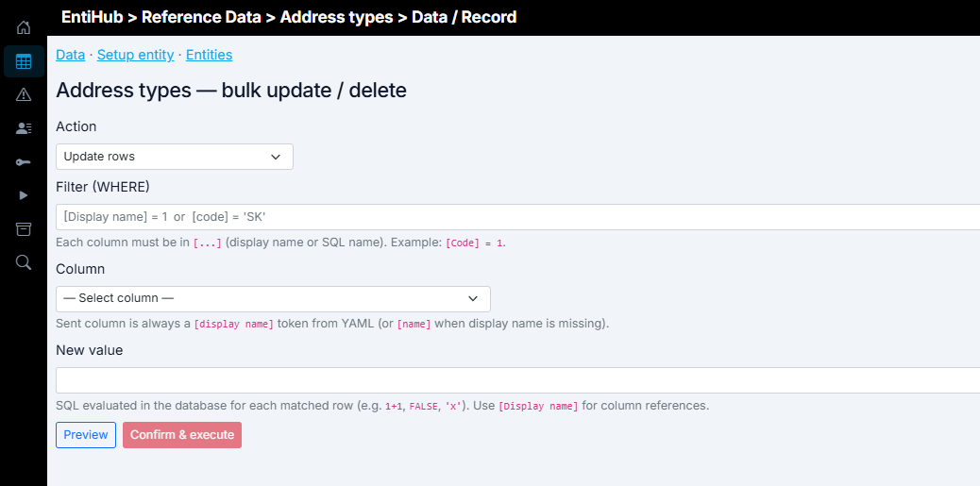
Task: Click the EntiHub breadcrumb title text
Action: coord(92,17)
